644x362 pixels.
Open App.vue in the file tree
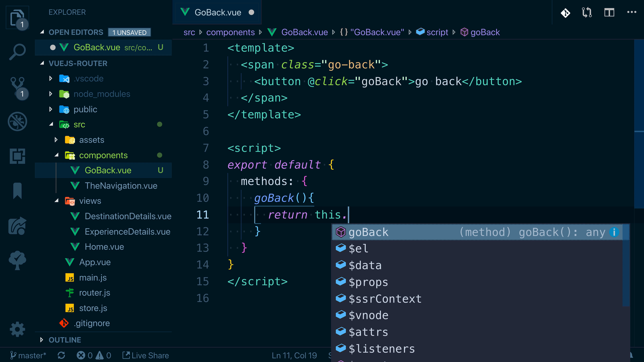(x=103, y=262)
